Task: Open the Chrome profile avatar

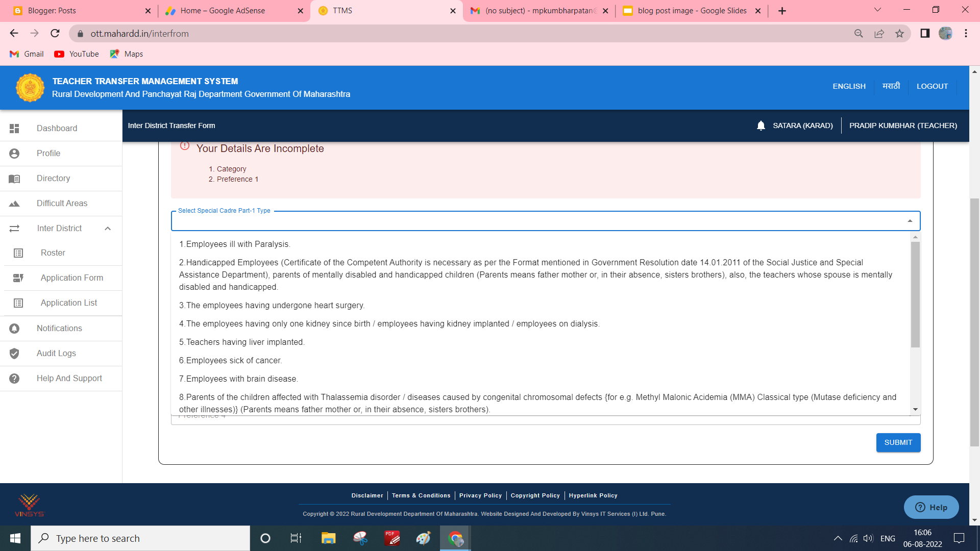Action: (x=945, y=34)
